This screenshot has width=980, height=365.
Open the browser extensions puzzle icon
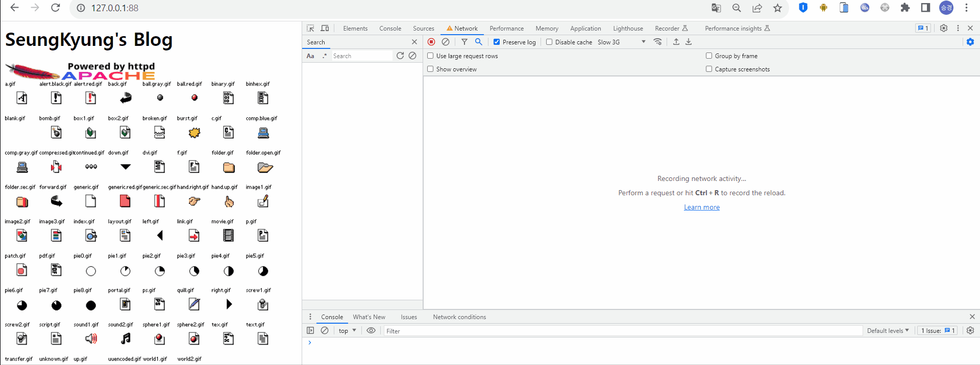click(x=905, y=8)
